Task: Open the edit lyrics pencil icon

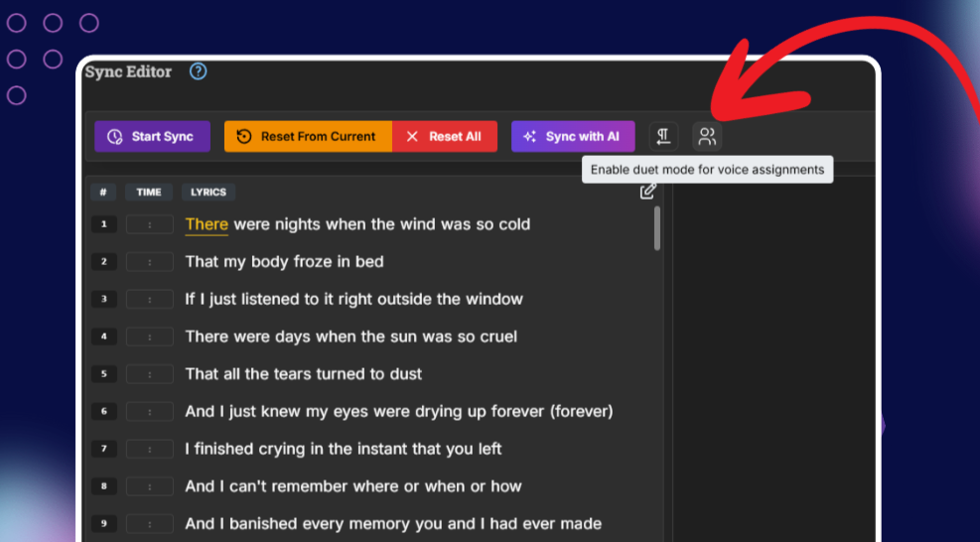Action: pos(648,192)
